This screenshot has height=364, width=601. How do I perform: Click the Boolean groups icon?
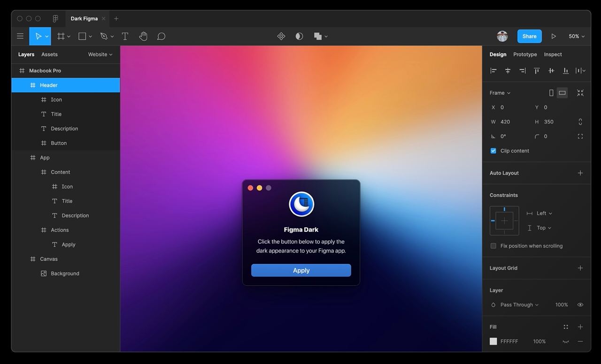pos(318,36)
